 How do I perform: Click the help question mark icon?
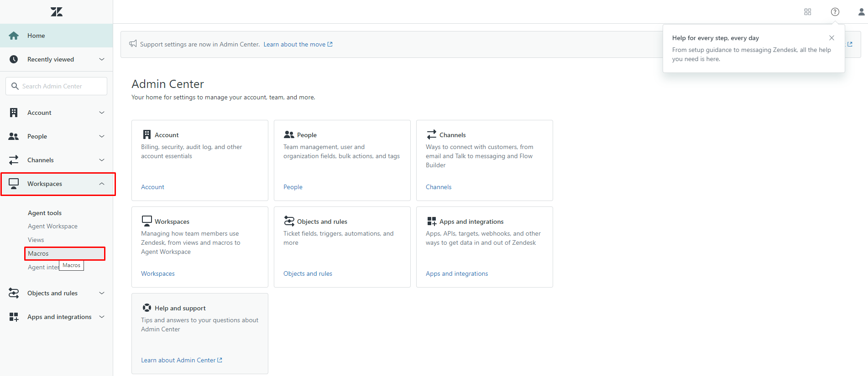point(835,12)
